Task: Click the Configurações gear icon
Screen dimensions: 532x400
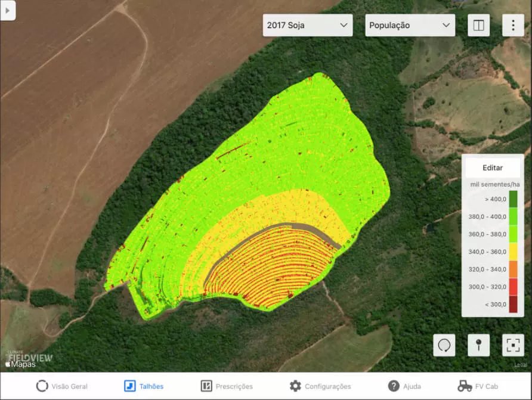Action: pos(295,386)
